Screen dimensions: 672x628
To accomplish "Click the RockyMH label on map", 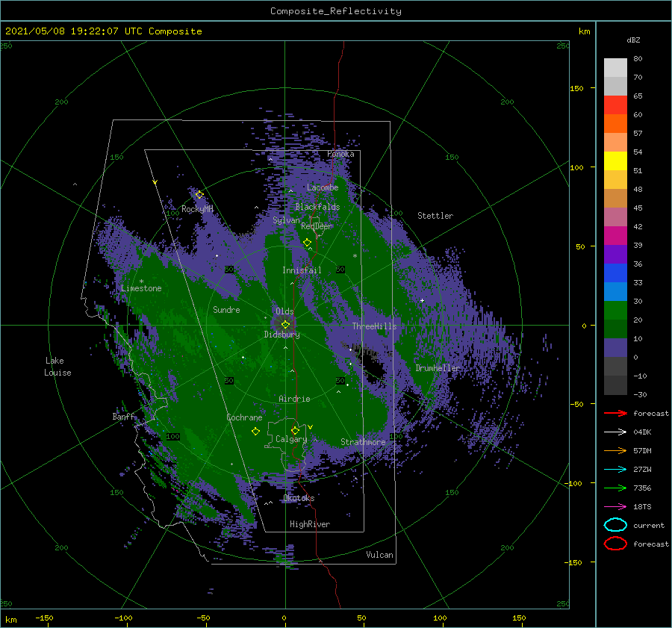I will coord(197,209).
